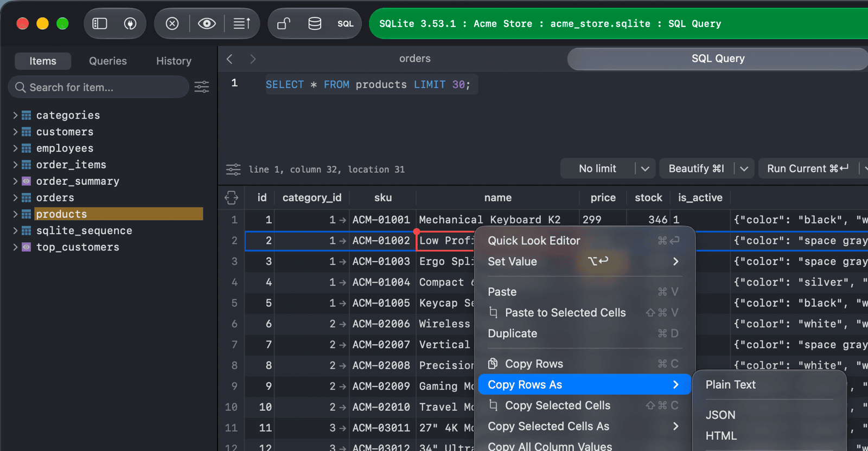This screenshot has width=868, height=451.
Task: Expand the categories table
Action: tap(15, 115)
